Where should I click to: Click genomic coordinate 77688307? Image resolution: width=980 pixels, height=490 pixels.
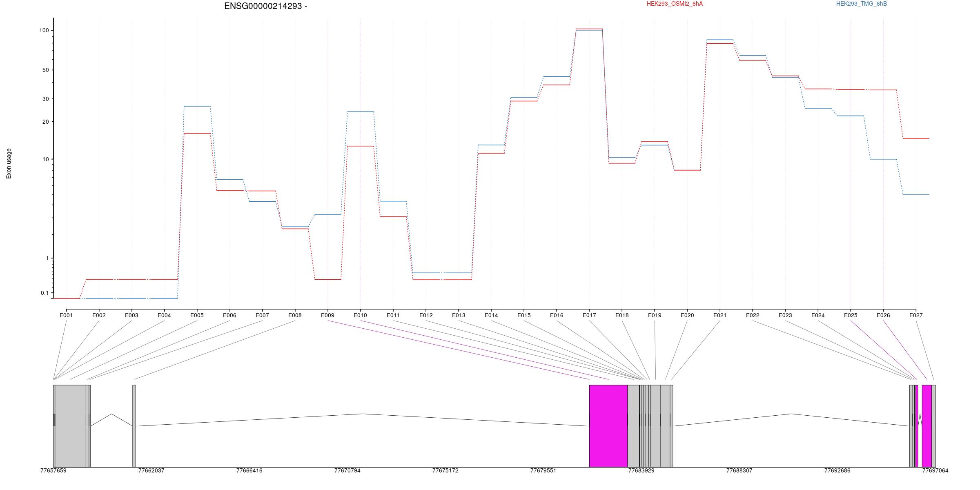739,470
